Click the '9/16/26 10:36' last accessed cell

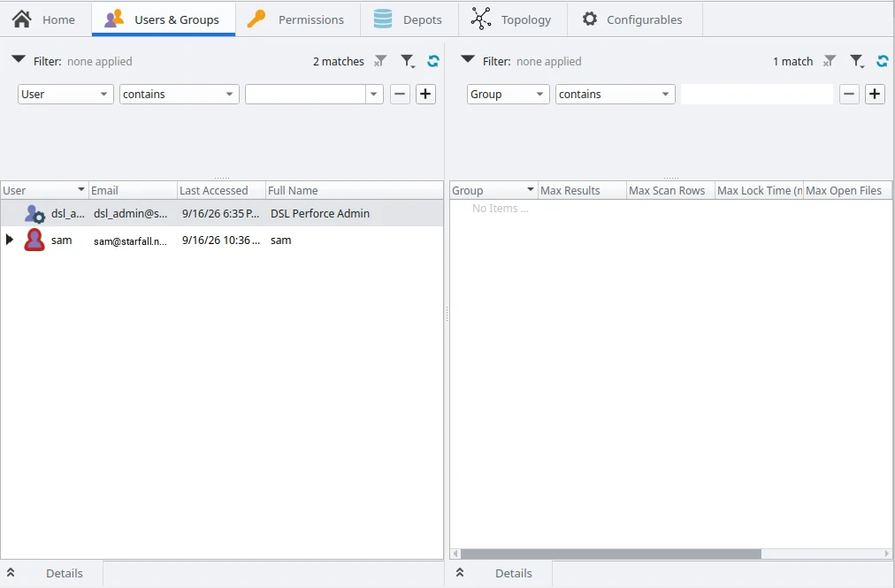click(x=221, y=241)
